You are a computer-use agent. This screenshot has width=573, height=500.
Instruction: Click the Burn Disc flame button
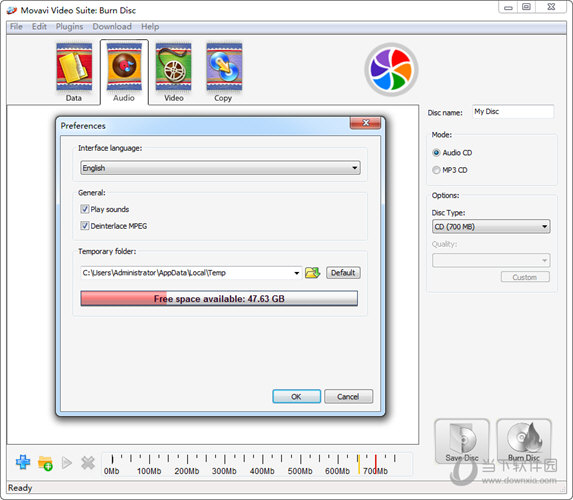tap(524, 442)
